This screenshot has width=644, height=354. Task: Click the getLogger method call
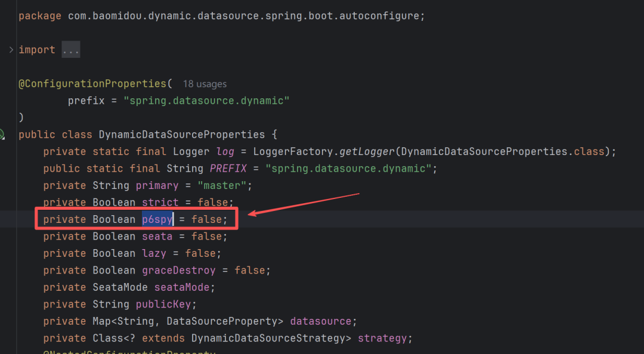367,151
